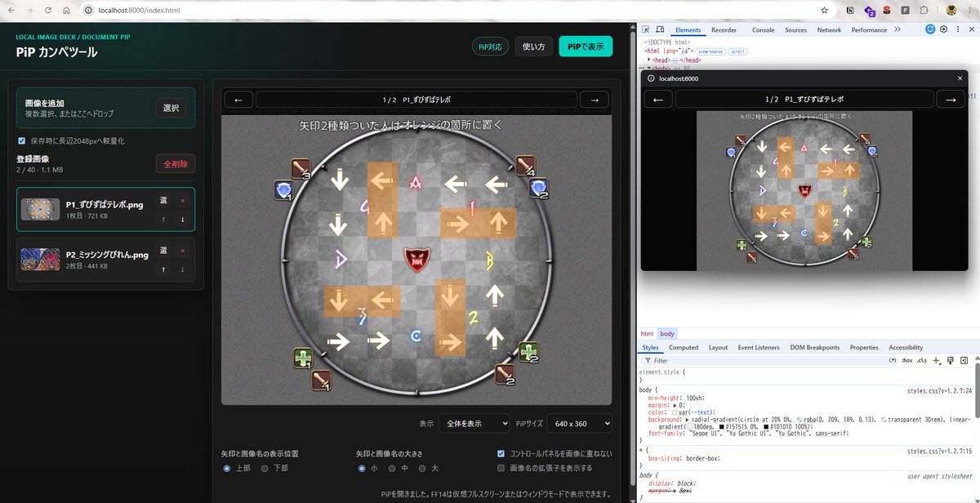Click the previous arrow in the PiP window
980x503 pixels.
click(658, 99)
